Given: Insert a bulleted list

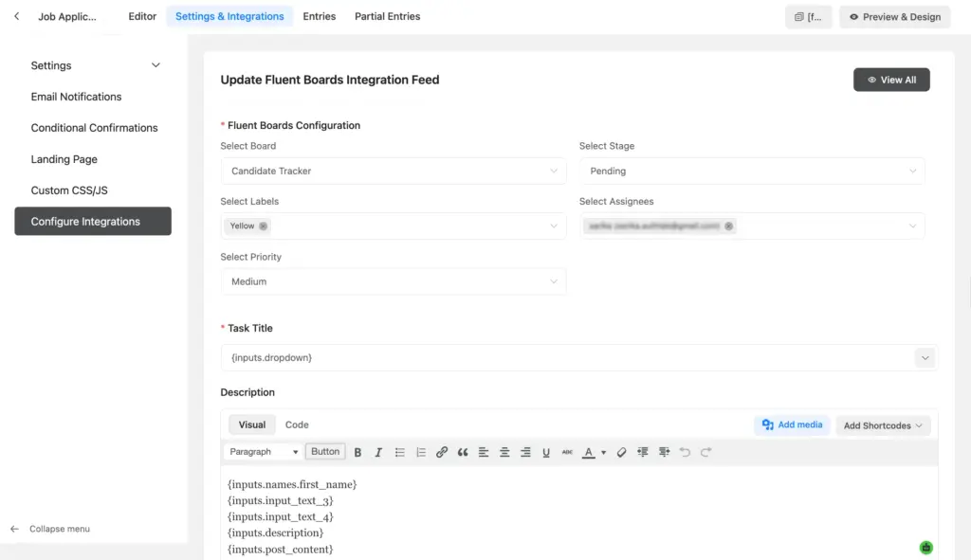Looking at the screenshot, I should (x=399, y=452).
